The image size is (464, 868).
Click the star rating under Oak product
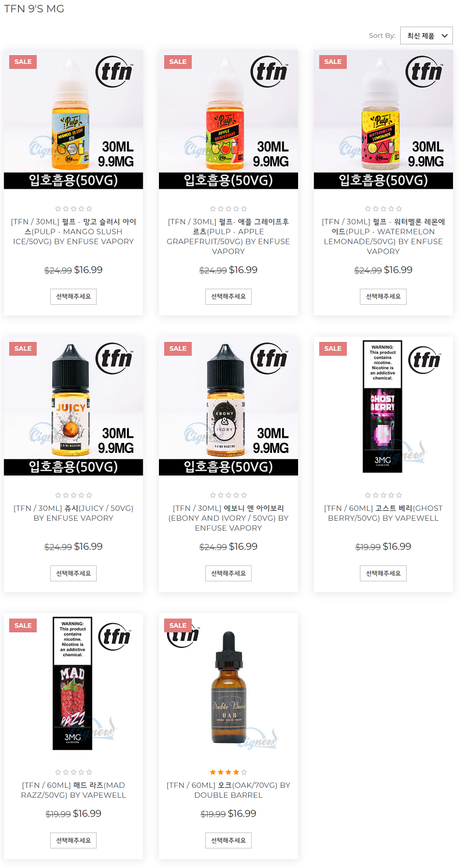[x=229, y=772]
